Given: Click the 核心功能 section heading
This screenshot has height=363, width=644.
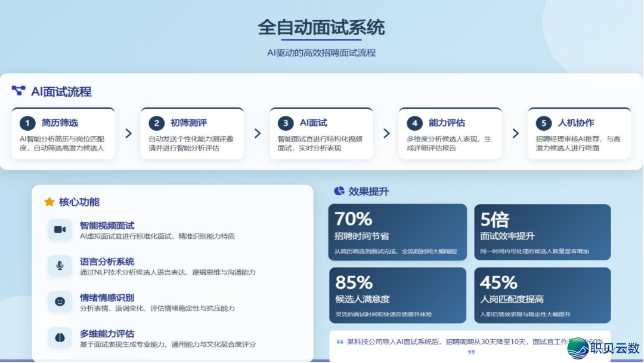Looking at the screenshot, I should pos(79,202).
